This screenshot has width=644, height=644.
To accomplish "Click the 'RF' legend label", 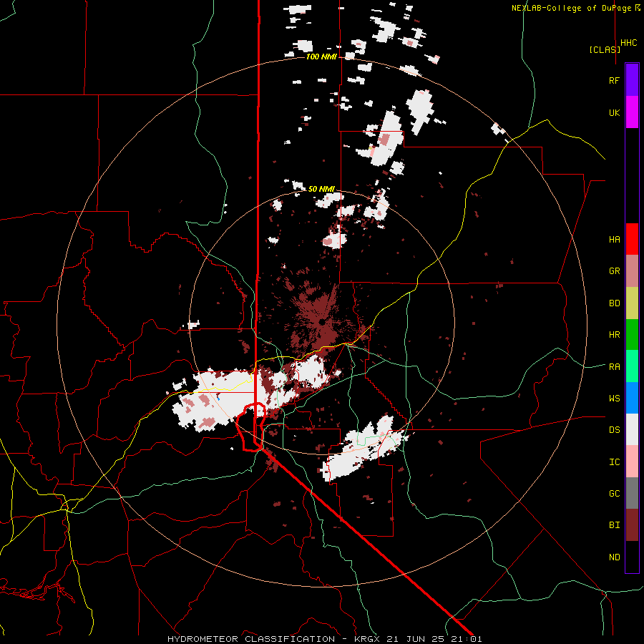I will 614,80.
